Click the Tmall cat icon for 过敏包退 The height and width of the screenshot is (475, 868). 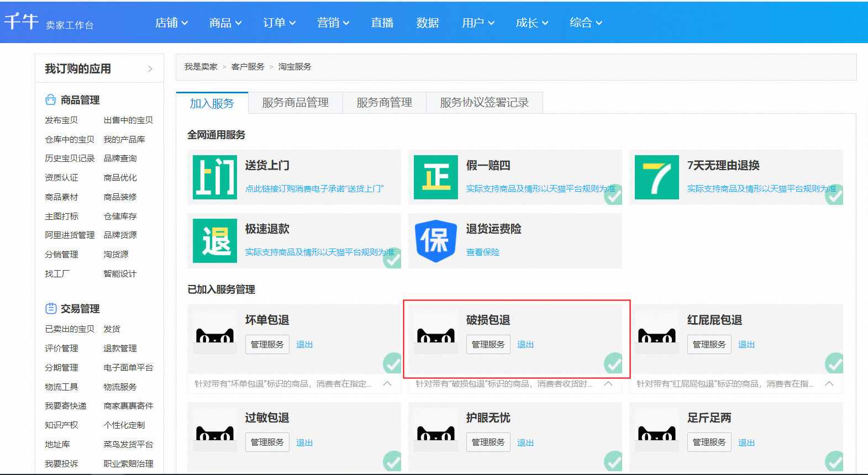pyautogui.click(x=215, y=430)
